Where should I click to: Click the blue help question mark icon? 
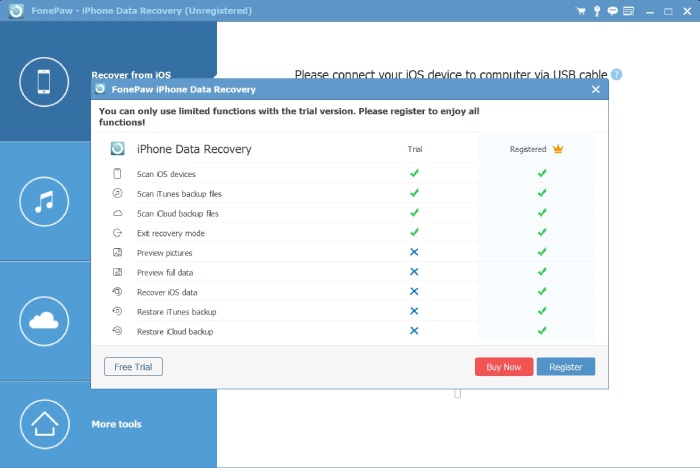(616, 75)
